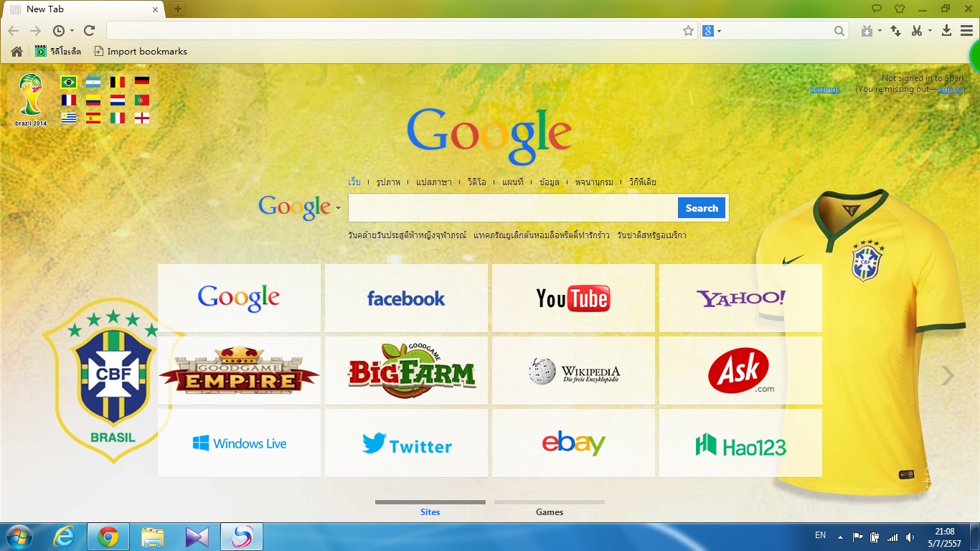Expand the search engine selector dropdown

719,31
